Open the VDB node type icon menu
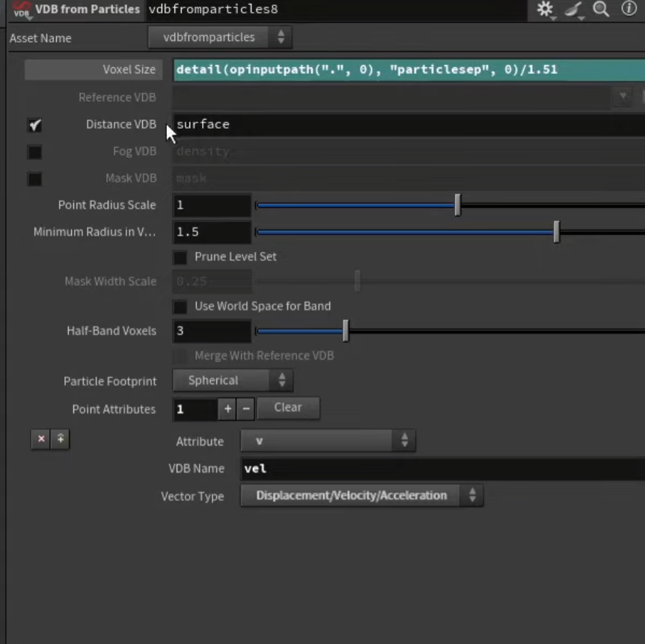Image resolution: width=645 pixels, height=644 pixels. tap(22, 9)
